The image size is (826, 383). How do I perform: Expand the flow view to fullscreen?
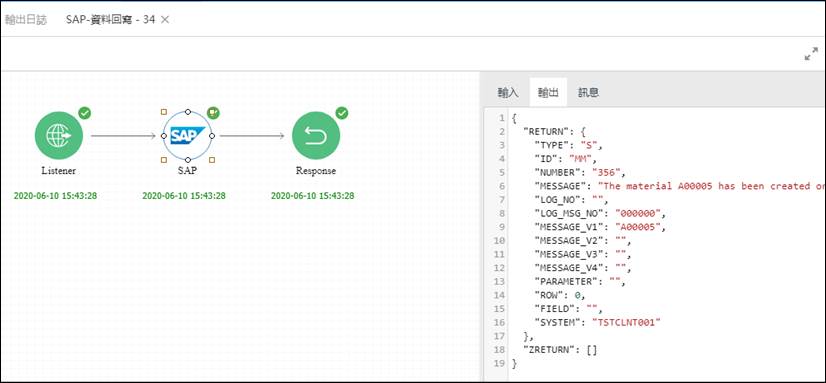(x=811, y=54)
